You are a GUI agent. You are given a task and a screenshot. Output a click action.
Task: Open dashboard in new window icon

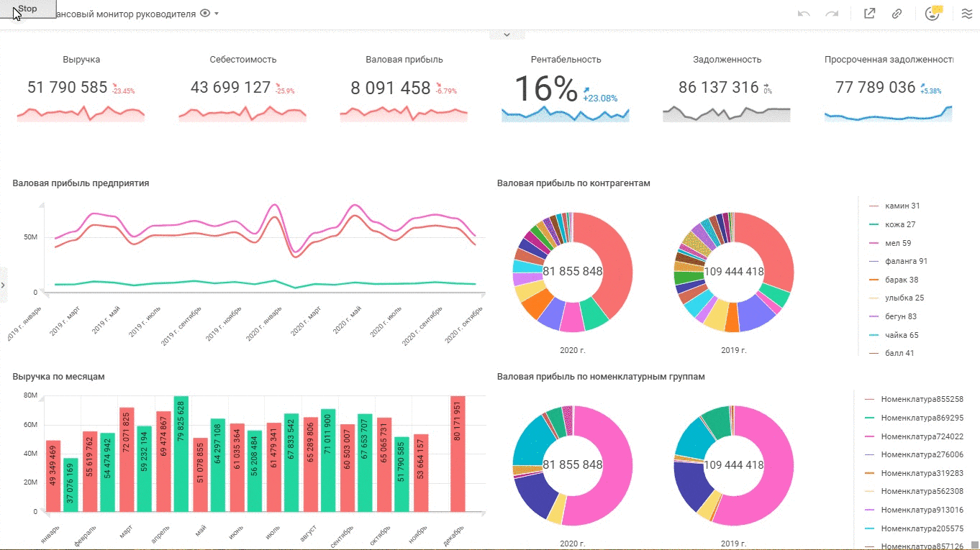pos(869,14)
